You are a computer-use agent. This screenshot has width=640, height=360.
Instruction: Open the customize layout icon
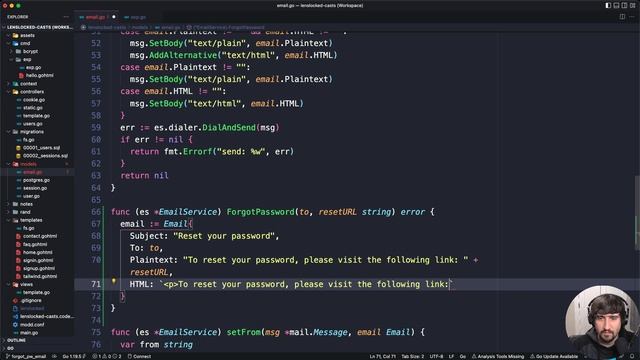click(x=633, y=5)
